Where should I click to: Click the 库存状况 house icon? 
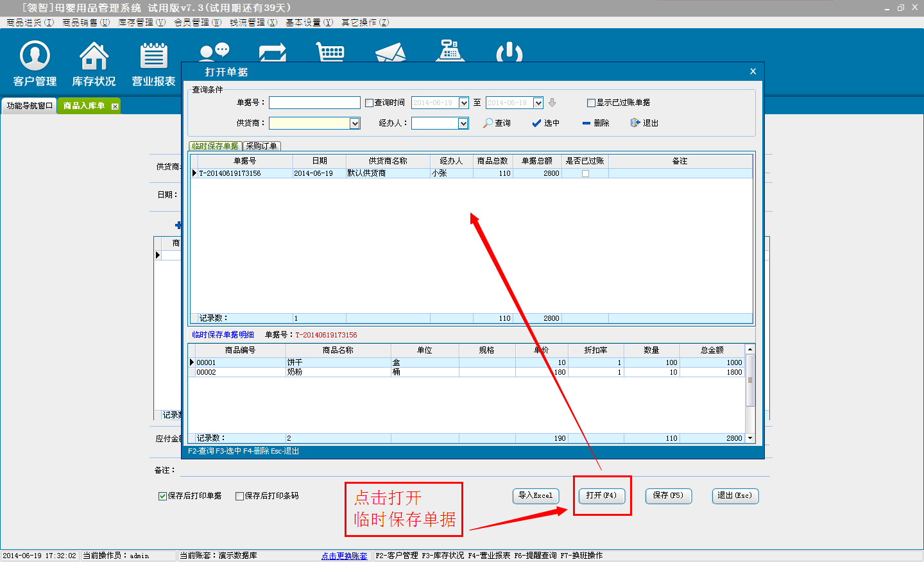click(94, 56)
